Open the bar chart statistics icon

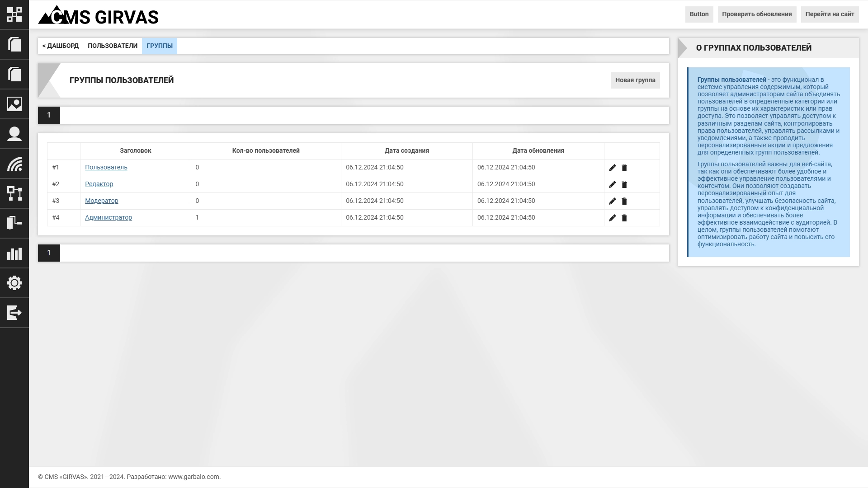point(14,253)
